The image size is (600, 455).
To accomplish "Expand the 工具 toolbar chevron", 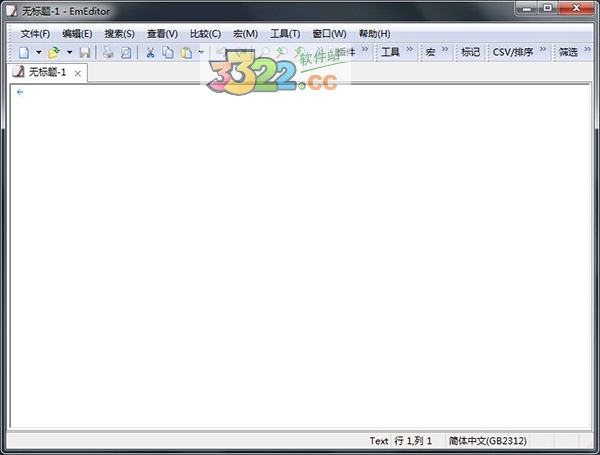I will (x=409, y=49).
